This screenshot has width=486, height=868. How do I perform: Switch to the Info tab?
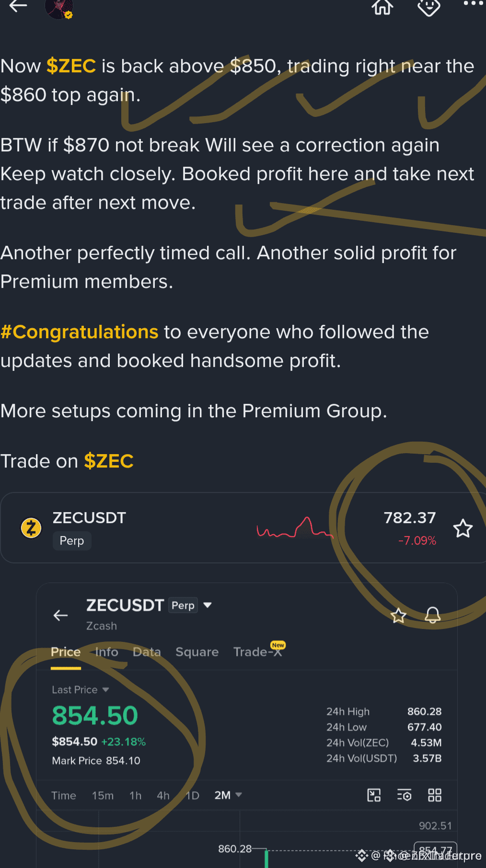[106, 652]
